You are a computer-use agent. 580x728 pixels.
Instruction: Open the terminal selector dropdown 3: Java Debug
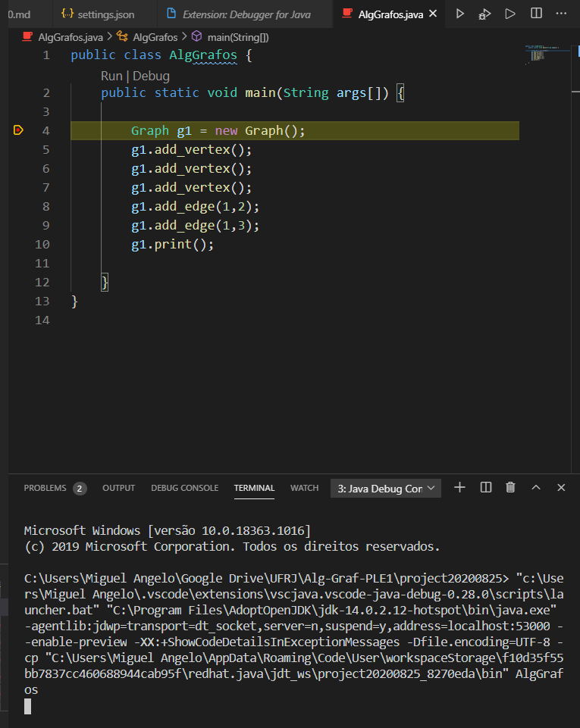386,489
